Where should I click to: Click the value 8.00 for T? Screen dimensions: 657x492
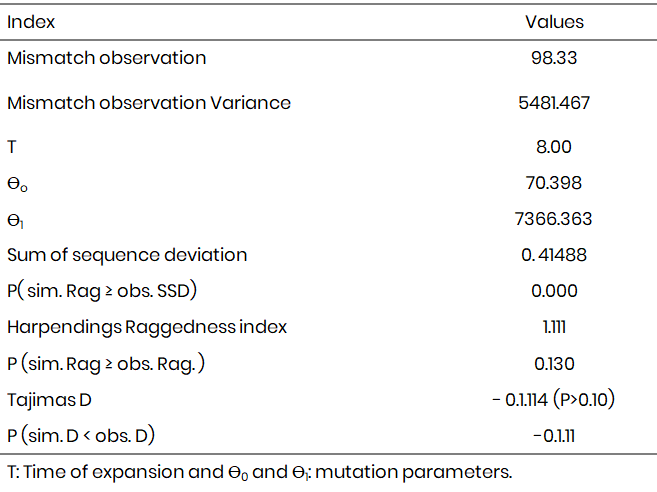tap(554, 146)
